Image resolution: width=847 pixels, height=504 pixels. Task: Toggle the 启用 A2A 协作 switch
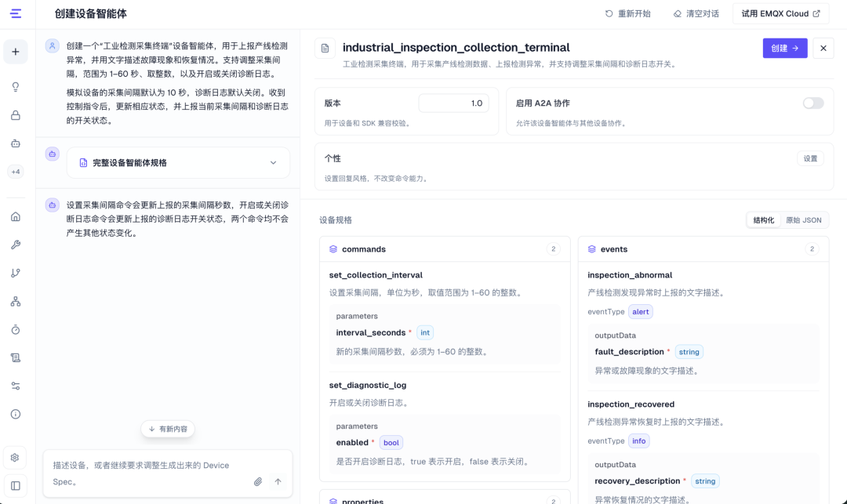[x=813, y=103]
